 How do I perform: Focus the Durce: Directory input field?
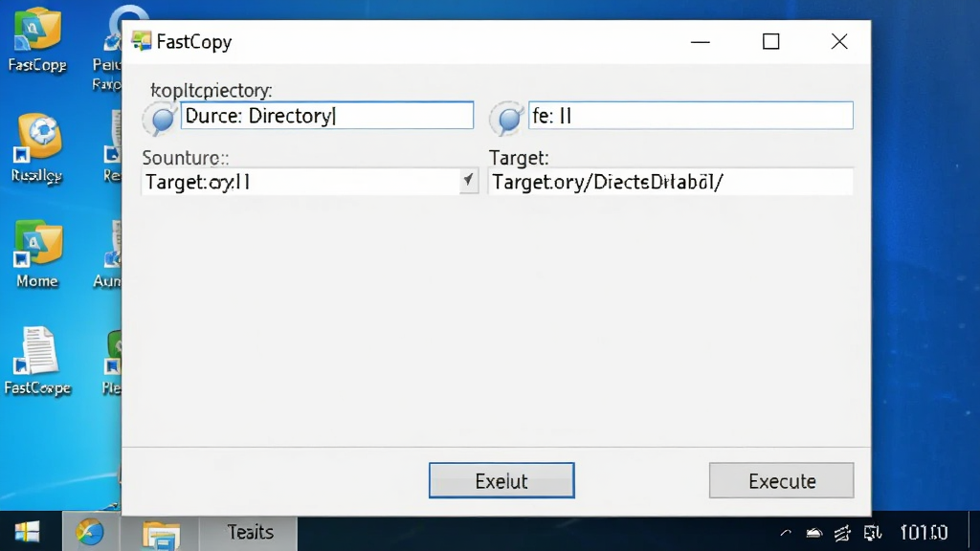click(327, 116)
